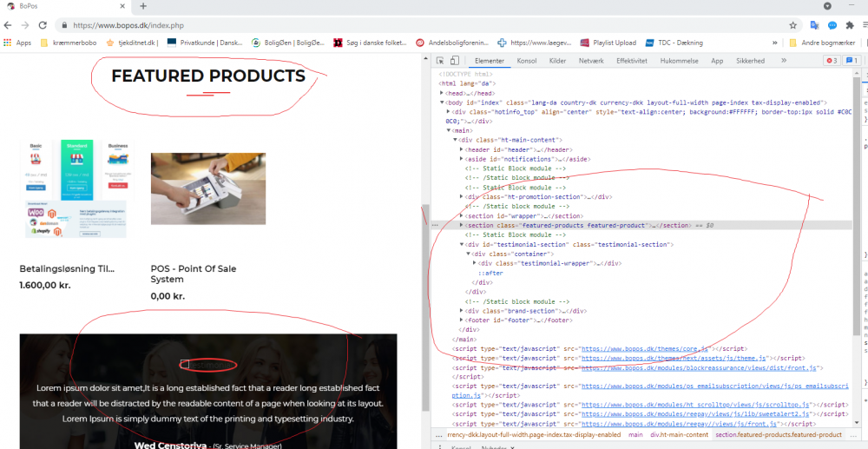The height and width of the screenshot is (449, 868).
Task: Expand the ht-promotion-section div node
Action: 462,196
